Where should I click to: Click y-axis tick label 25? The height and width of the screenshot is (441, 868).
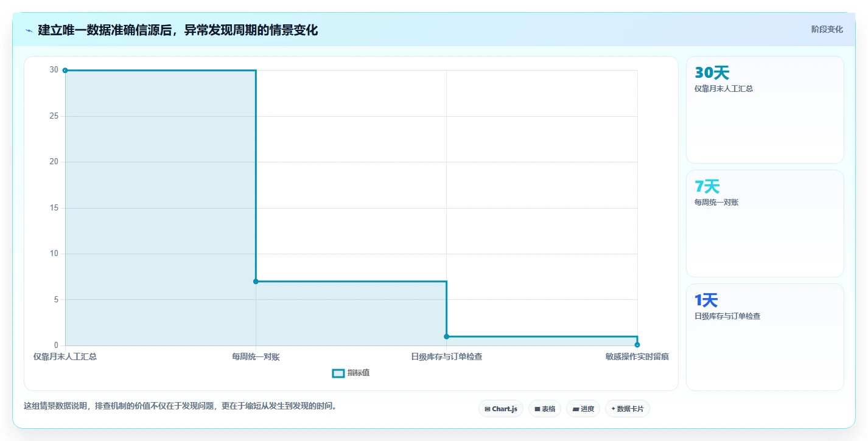[54, 116]
